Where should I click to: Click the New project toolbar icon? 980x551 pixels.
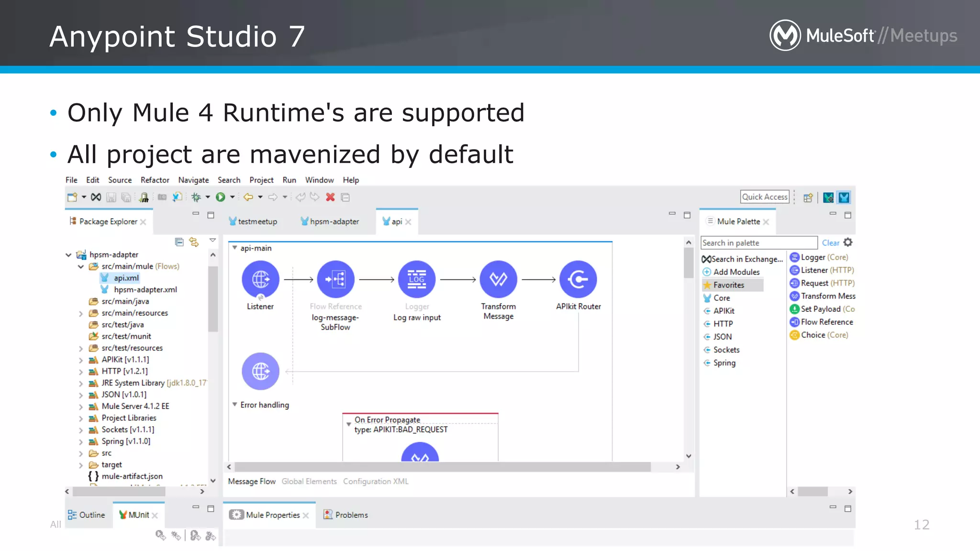(x=72, y=197)
